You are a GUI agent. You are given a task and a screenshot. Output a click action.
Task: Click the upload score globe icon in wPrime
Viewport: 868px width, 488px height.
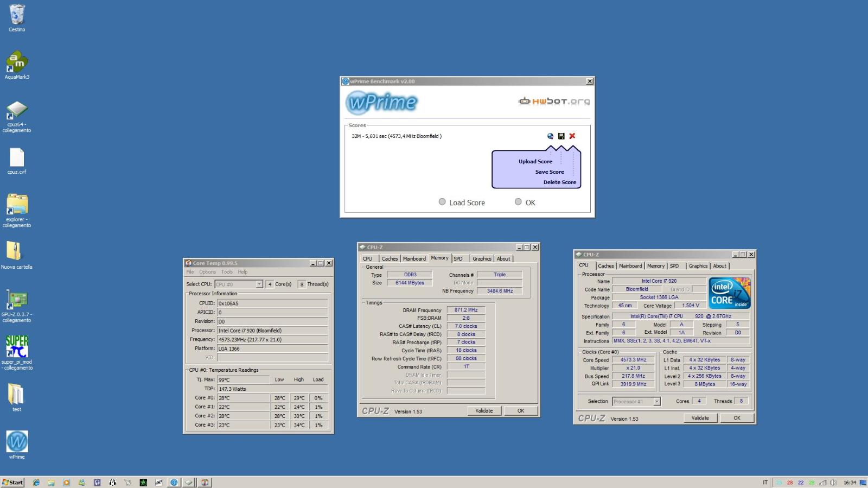point(551,136)
